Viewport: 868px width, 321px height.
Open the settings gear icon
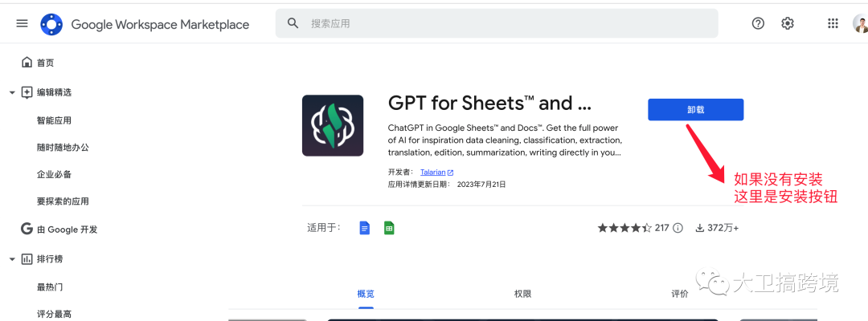click(x=787, y=23)
